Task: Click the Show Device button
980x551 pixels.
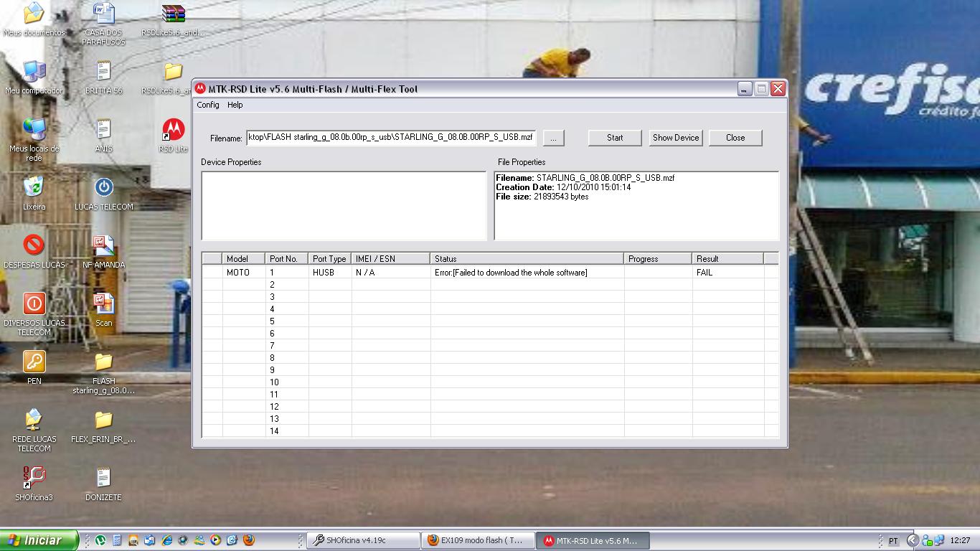Action: (x=675, y=138)
